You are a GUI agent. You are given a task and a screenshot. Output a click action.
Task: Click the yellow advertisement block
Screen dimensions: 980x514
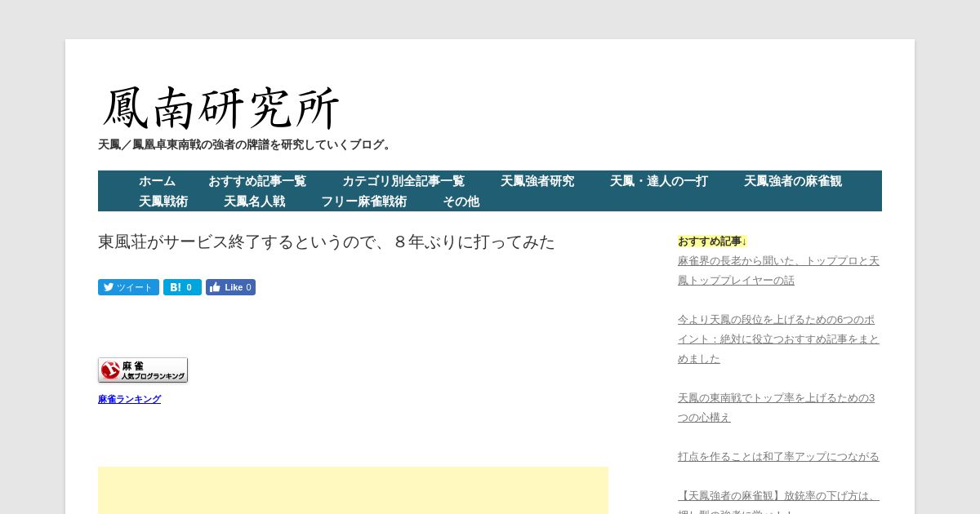pos(353,490)
